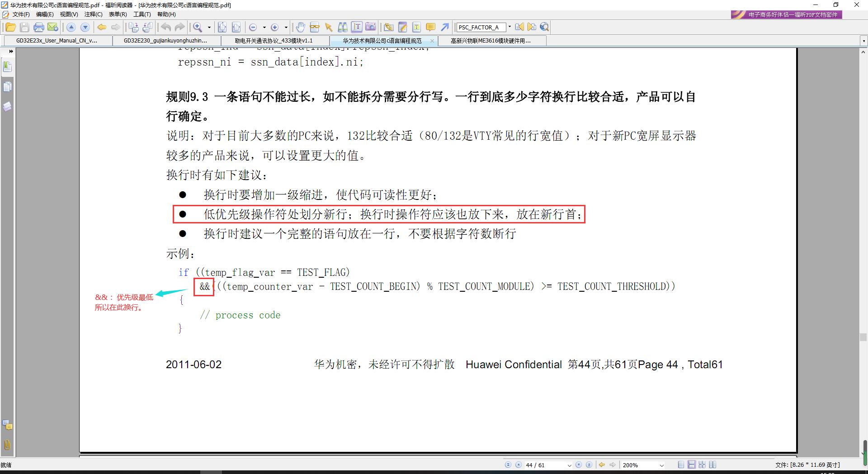Screen dimensions: 868x474
Task: Click in the PSC_FACTOR_A search field
Action: pos(481,27)
